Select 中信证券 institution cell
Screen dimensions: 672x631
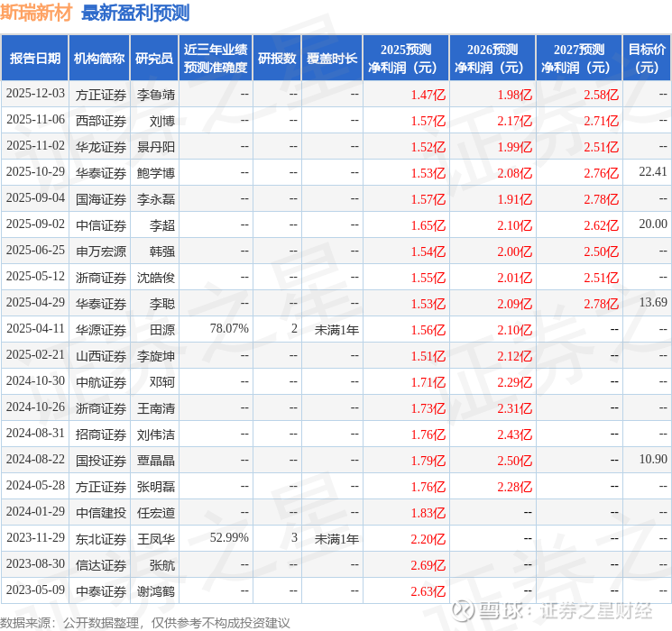point(101,225)
